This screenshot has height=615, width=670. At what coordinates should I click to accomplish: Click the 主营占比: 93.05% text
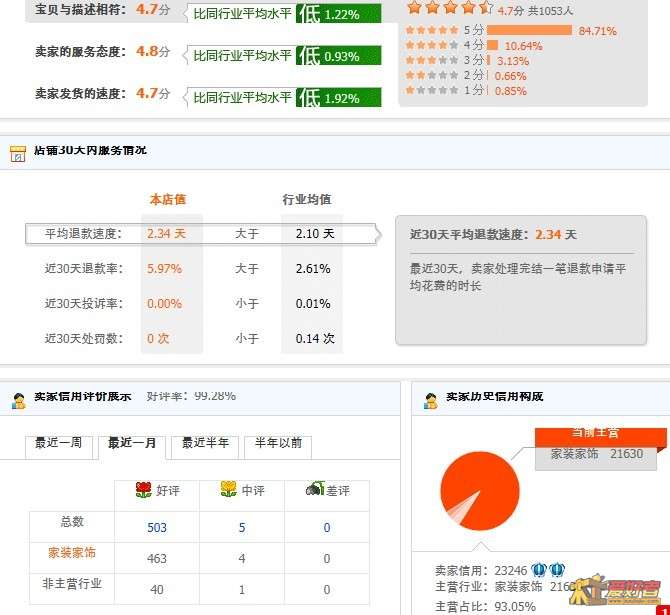coord(485,606)
